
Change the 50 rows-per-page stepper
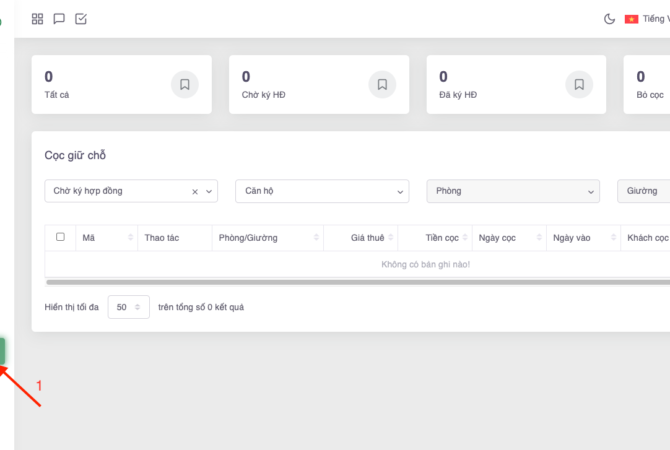[128, 308]
